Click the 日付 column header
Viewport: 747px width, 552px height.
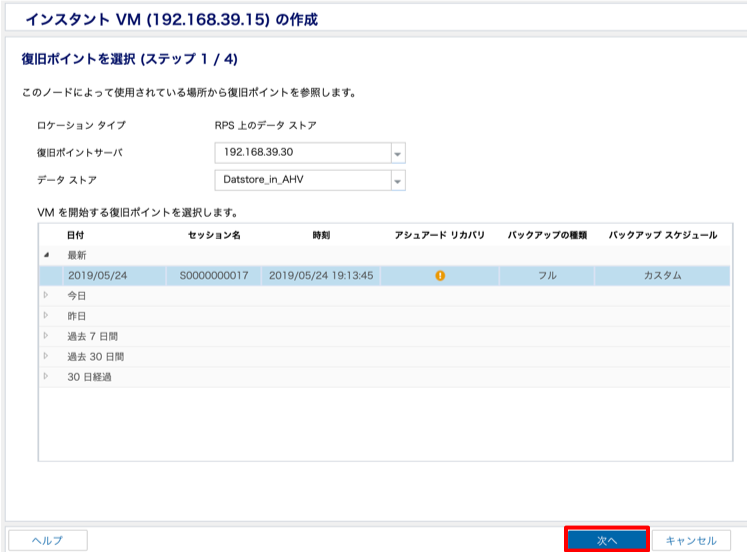76,235
